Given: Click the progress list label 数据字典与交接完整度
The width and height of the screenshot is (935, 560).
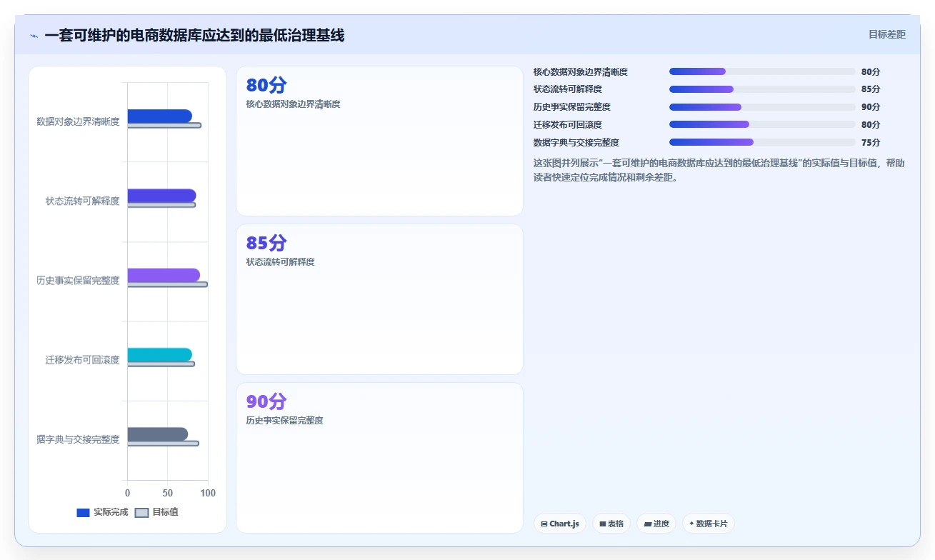Looking at the screenshot, I should pos(576,142).
